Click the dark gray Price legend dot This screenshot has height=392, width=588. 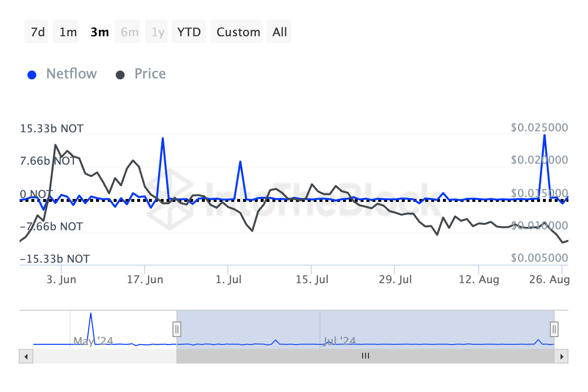(x=120, y=75)
